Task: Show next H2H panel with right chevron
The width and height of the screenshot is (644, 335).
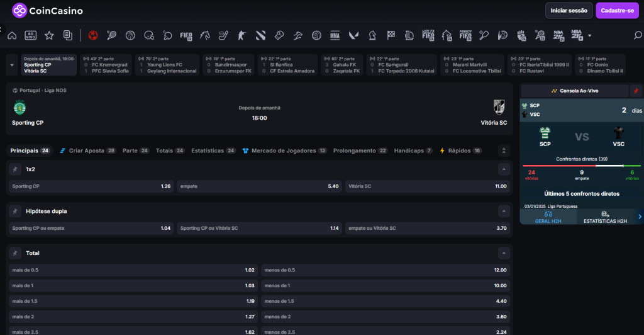Action: pyautogui.click(x=640, y=217)
